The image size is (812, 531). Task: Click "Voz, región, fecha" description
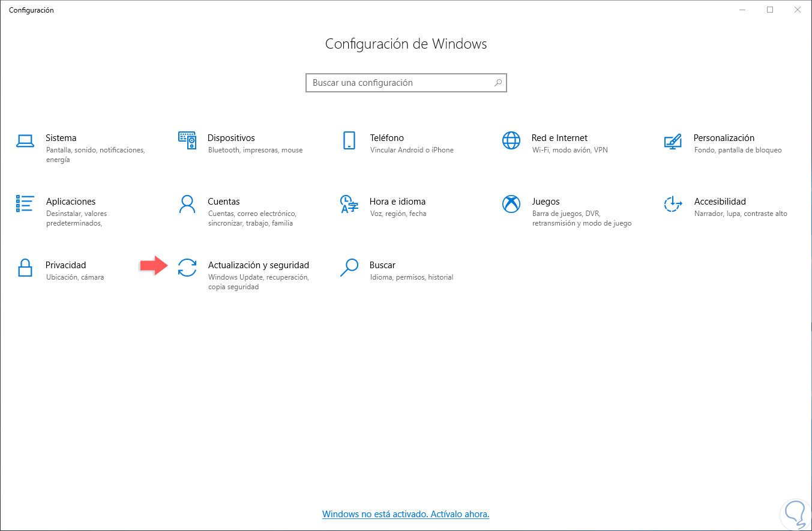point(398,214)
